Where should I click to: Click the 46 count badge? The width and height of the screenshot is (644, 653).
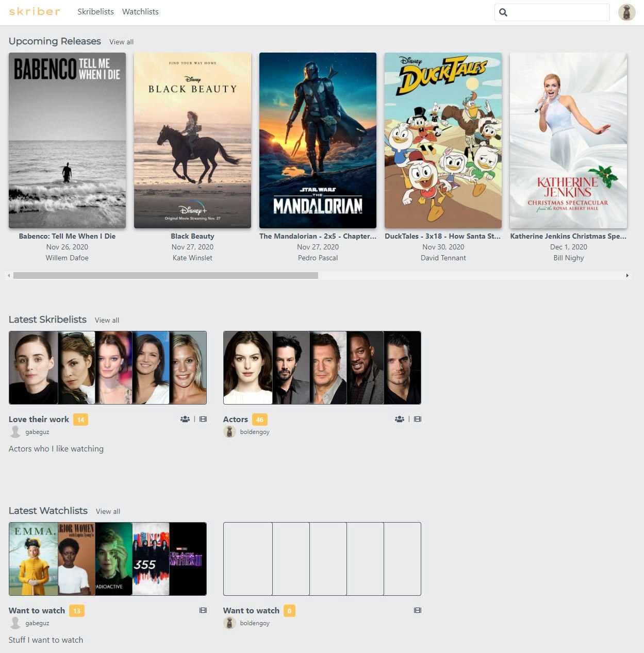point(260,420)
